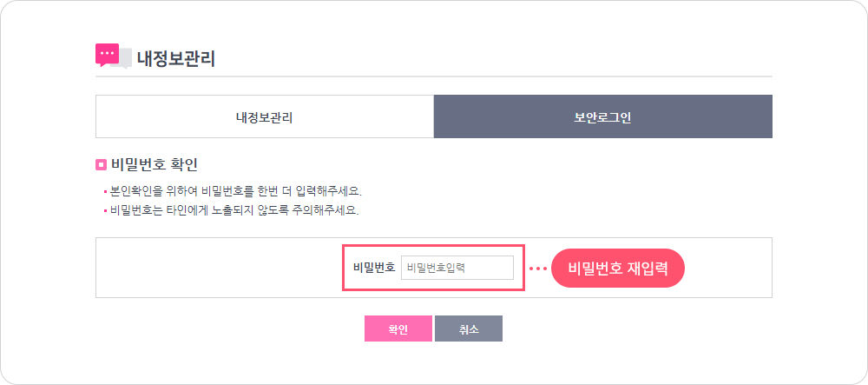Click the 비밀번호 field label

(374, 269)
